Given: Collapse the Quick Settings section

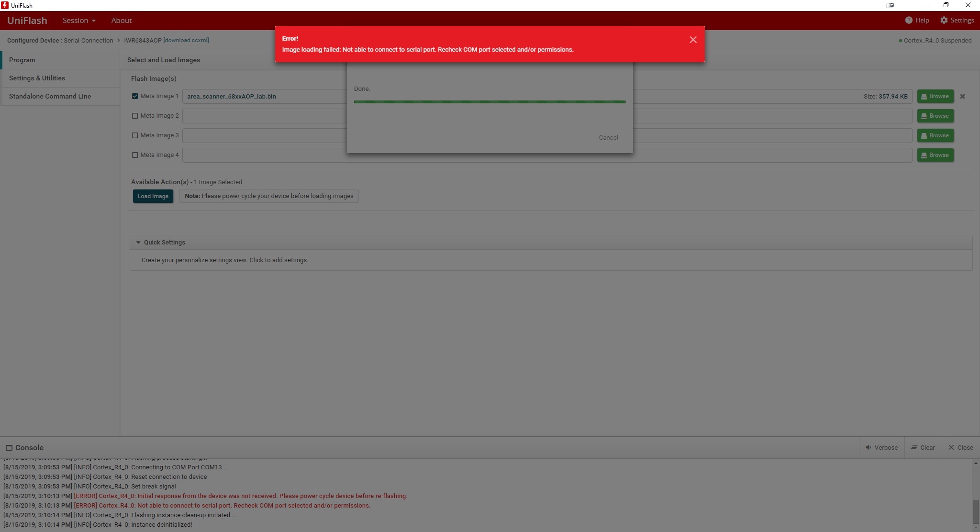Looking at the screenshot, I should 138,243.
